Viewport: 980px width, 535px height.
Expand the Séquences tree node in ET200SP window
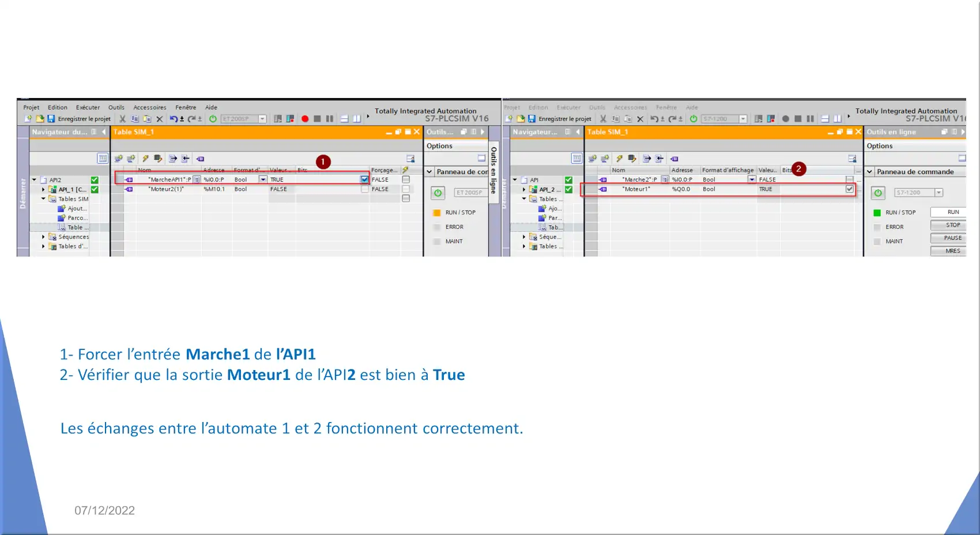43,236
